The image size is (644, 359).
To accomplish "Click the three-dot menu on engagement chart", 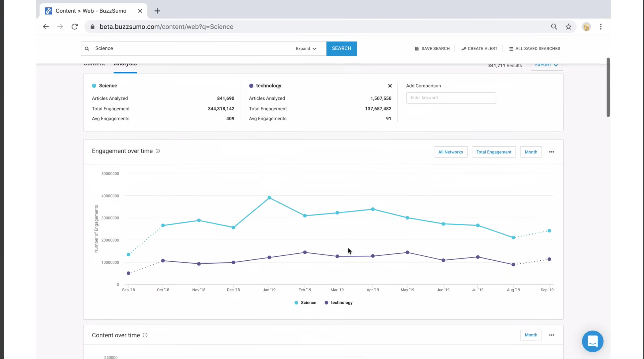I will click(x=552, y=152).
